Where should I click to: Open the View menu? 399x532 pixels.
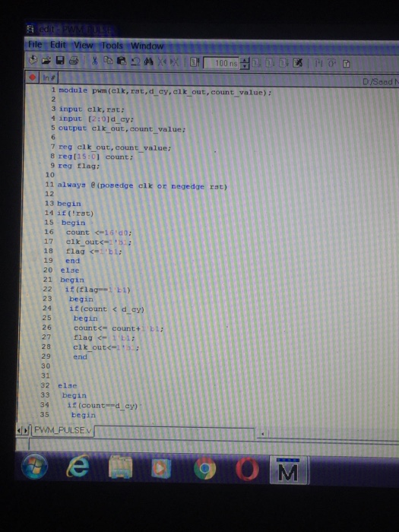click(x=84, y=45)
